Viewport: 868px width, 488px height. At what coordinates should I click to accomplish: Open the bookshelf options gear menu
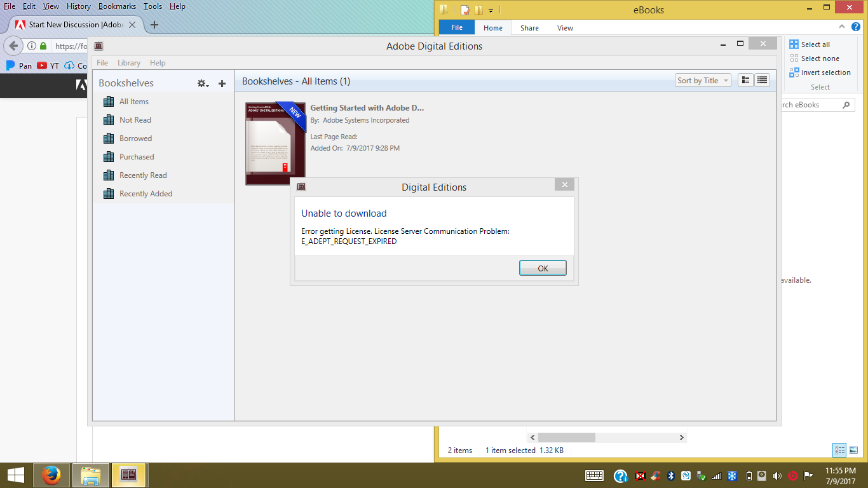point(202,83)
